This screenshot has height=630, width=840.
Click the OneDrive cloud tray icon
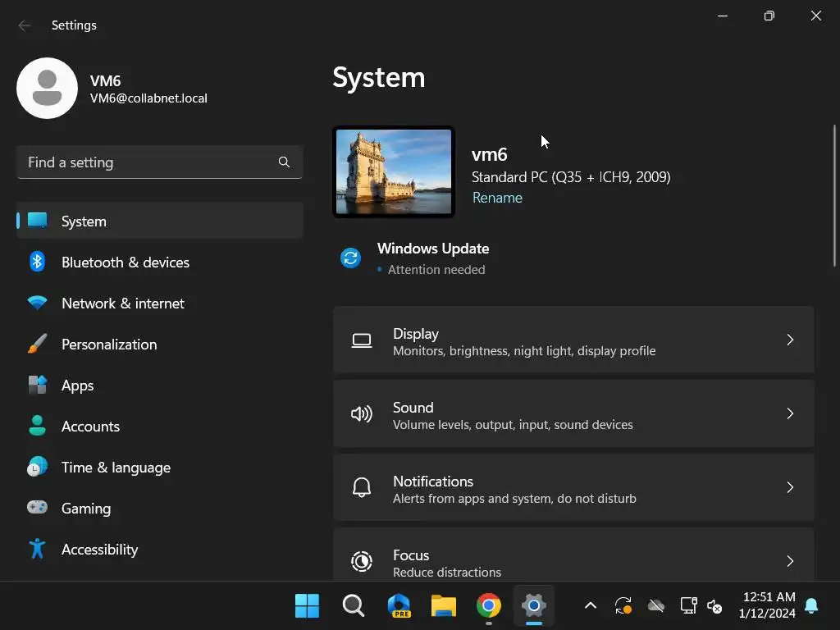[x=656, y=606]
